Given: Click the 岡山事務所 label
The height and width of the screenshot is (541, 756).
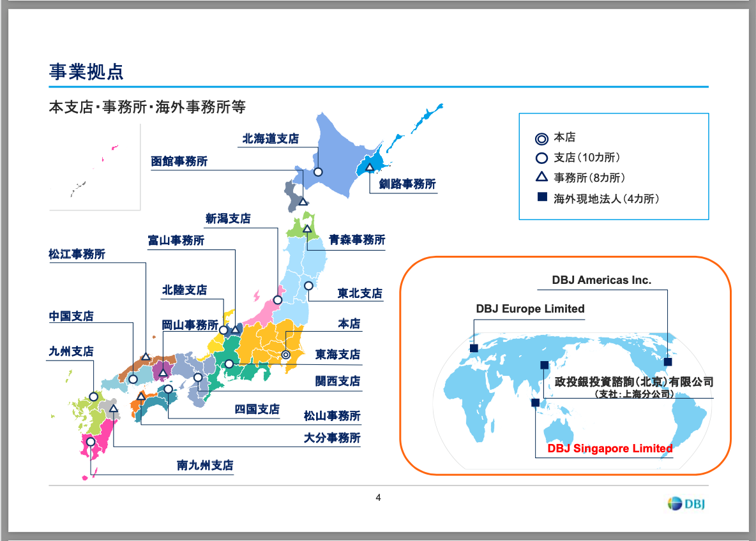Looking at the screenshot, I should point(190,325).
